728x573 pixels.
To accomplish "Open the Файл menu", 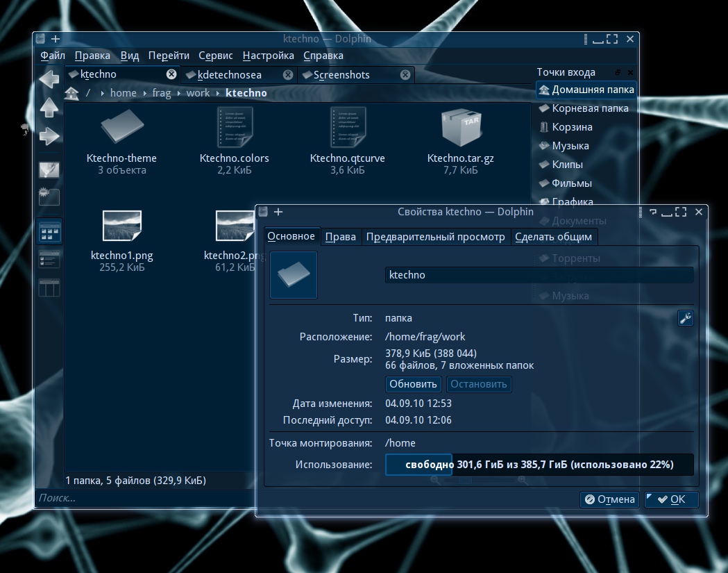I will (x=53, y=56).
